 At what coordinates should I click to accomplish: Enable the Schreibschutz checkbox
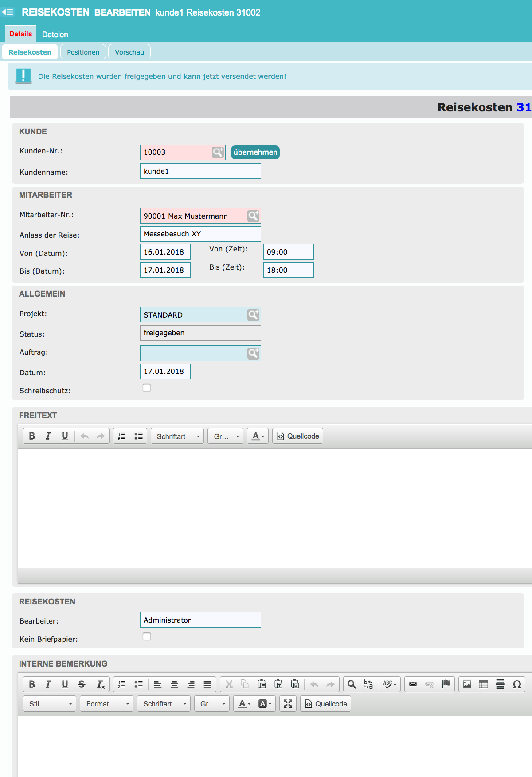(147, 388)
